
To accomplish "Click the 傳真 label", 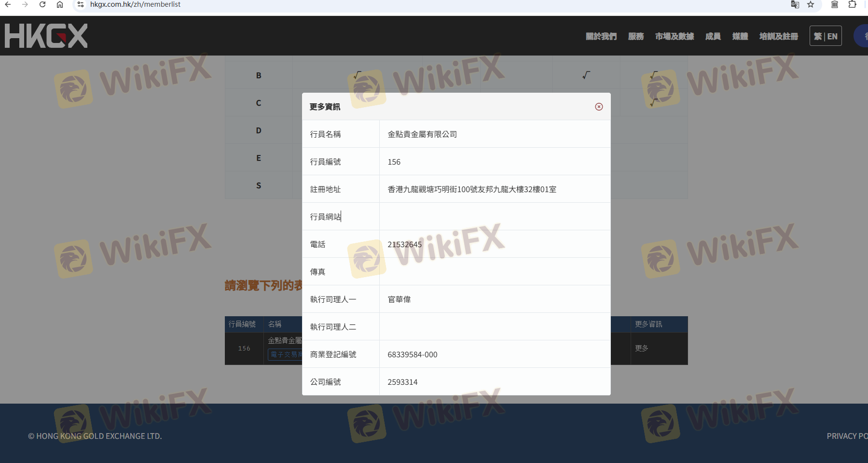I will 317,272.
